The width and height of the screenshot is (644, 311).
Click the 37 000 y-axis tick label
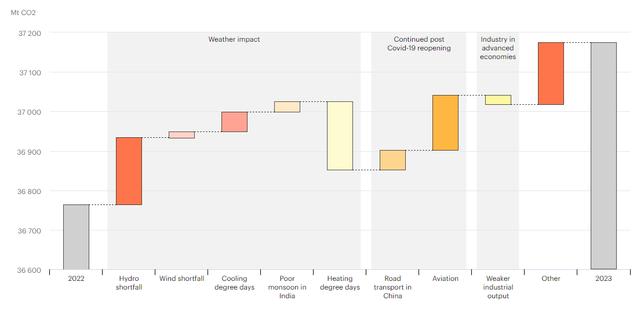coord(30,112)
